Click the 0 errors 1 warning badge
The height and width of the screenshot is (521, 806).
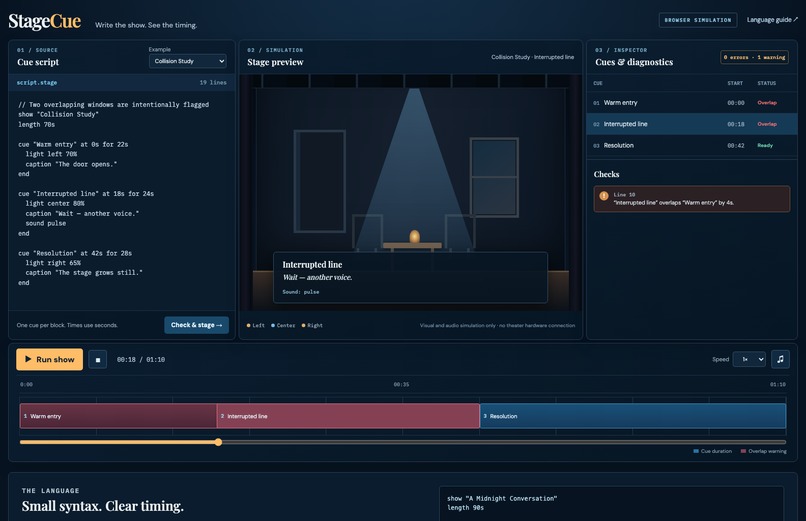click(754, 57)
